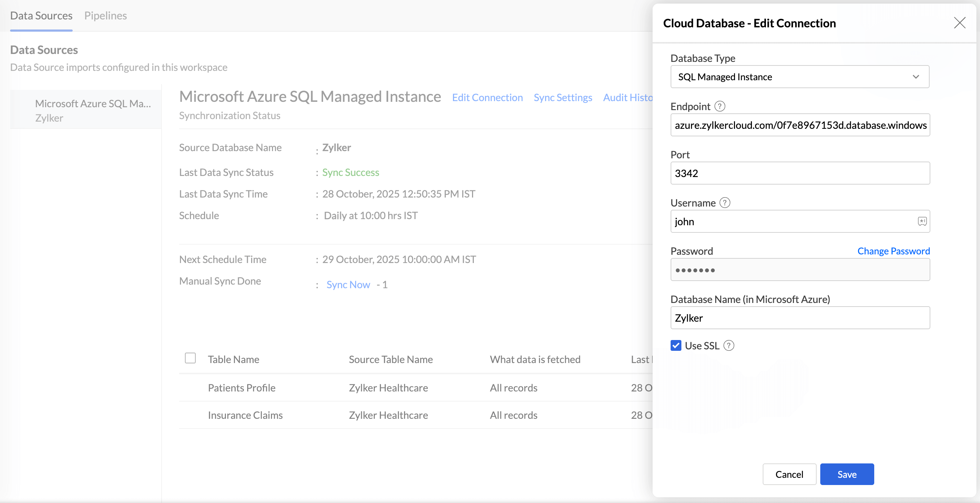Open the Data Sources tab
This screenshot has width=980, height=503.
[41, 15]
